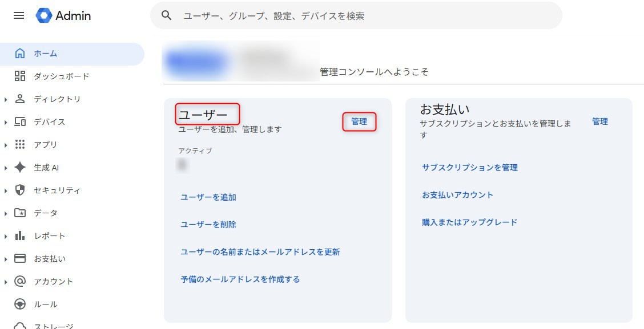Click the Home house icon

click(x=20, y=54)
